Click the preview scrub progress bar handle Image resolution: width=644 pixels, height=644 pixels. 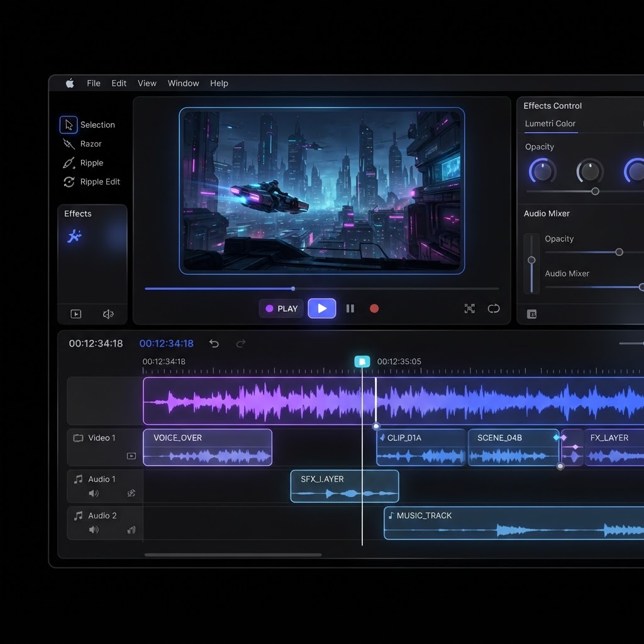coord(293,289)
